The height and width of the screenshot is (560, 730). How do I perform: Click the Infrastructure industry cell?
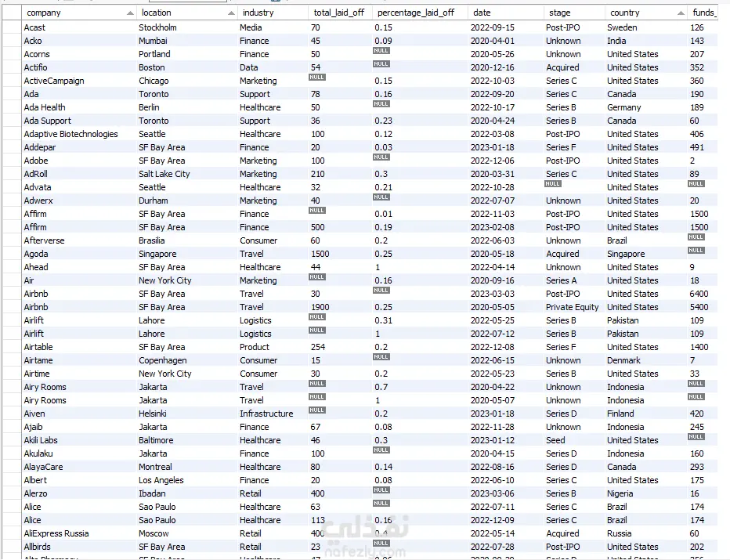click(273, 414)
